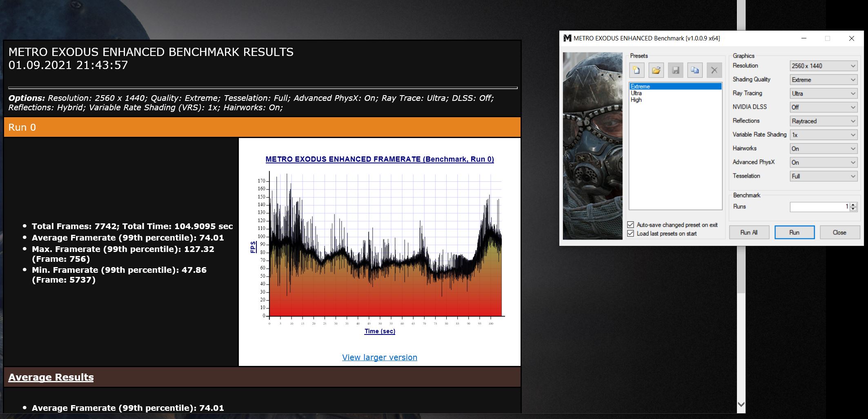Save the preset with the floppy disk icon
868x419 pixels.
pyautogui.click(x=676, y=70)
